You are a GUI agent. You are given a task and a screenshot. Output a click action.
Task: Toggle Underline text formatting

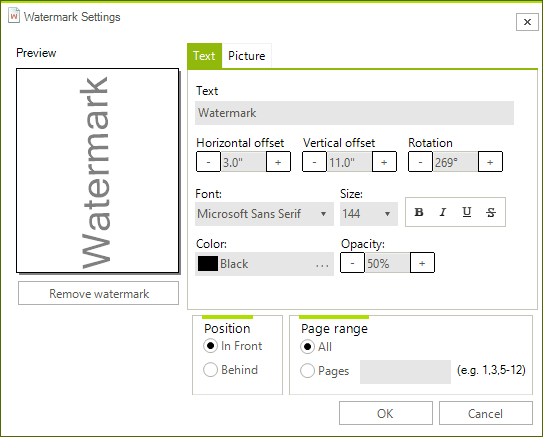click(x=466, y=212)
